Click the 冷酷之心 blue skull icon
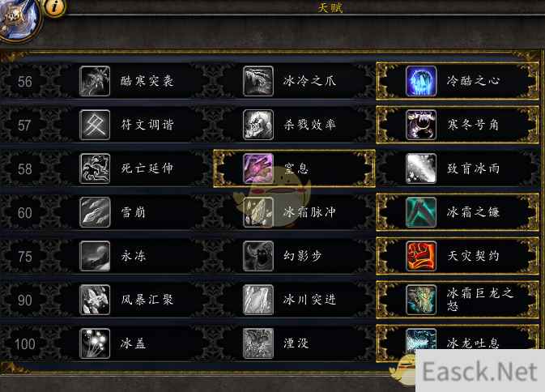The width and height of the screenshot is (545, 392). [421, 81]
